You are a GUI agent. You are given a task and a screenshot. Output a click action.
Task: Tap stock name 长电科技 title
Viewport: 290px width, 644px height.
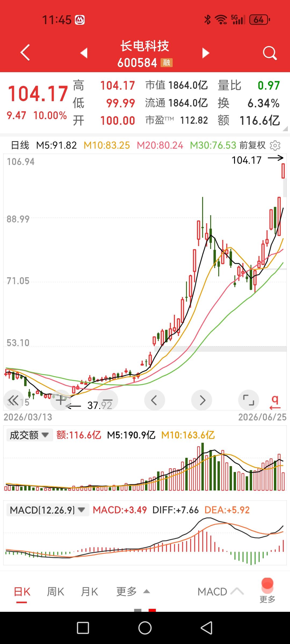click(x=145, y=46)
